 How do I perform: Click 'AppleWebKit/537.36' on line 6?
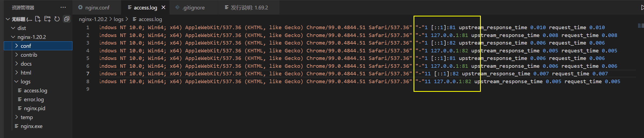pos(213,66)
